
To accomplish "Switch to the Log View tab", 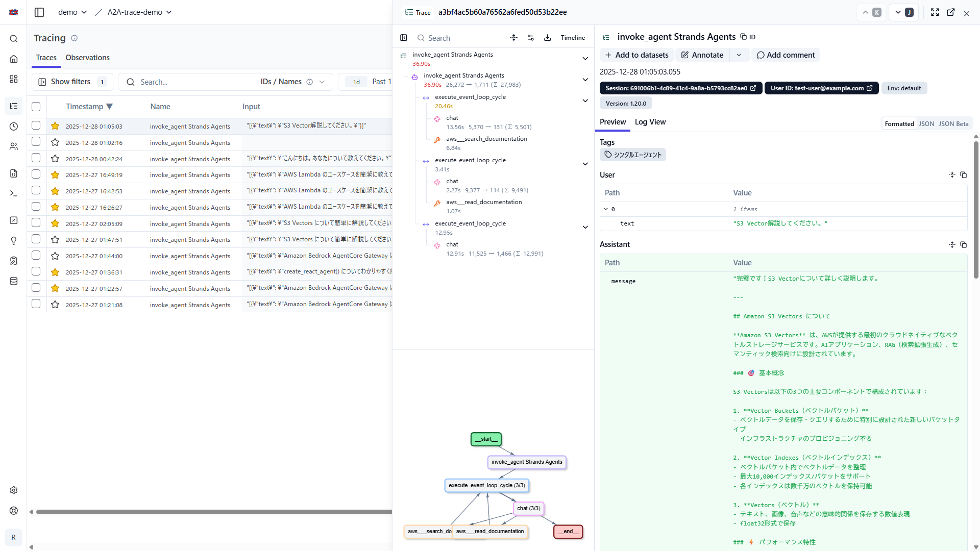I will pos(650,122).
